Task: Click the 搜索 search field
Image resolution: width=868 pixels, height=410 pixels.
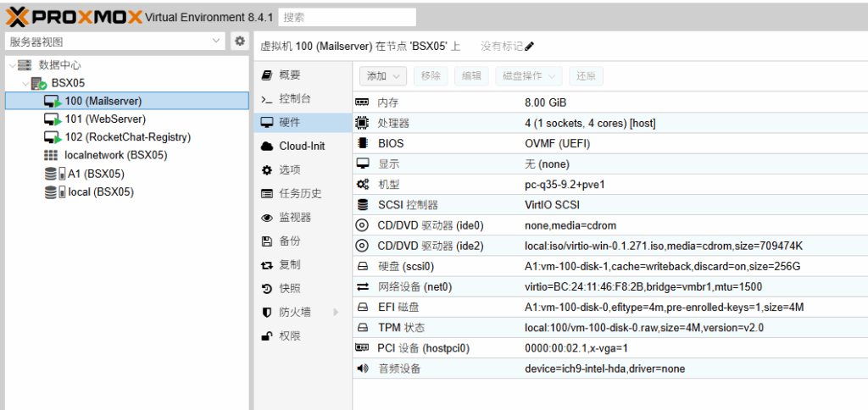Action: pyautogui.click(x=347, y=17)
